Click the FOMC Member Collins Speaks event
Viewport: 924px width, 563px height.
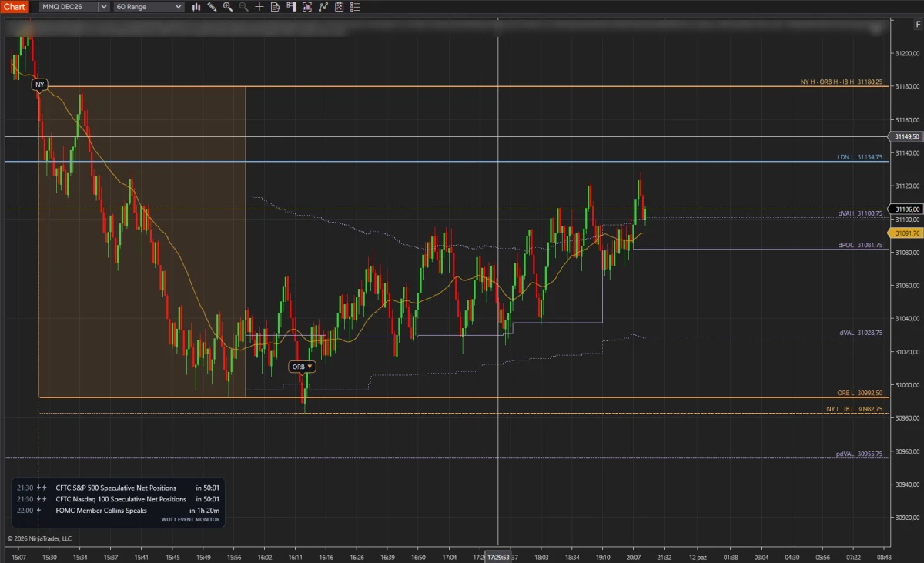tap(119, 511)
